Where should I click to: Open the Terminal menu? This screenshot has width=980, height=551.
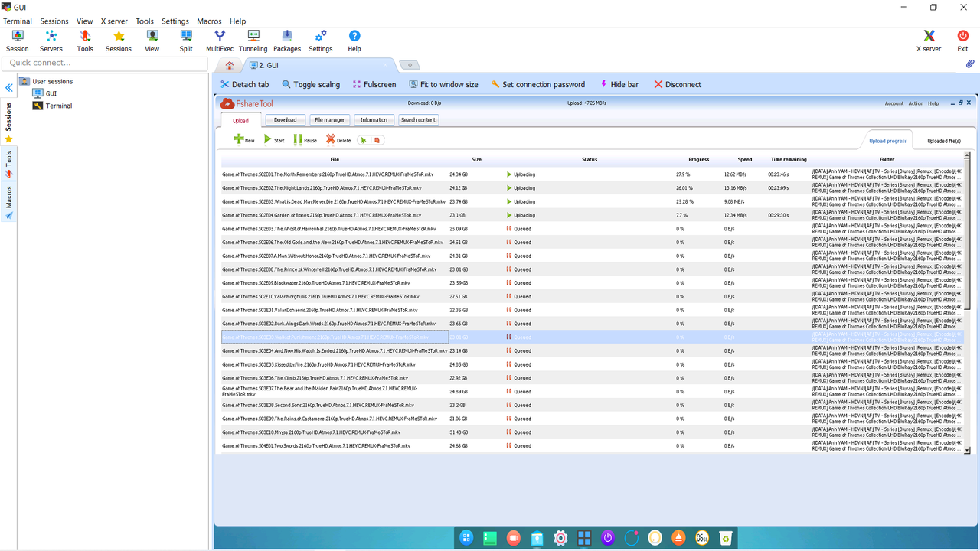point(18,21)
